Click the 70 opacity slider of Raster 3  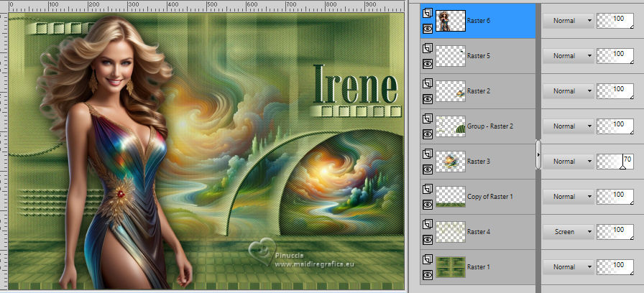[x=615, y=162]
